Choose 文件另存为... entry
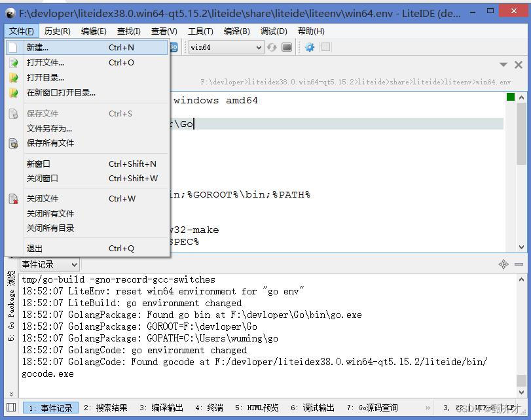Screen dimensions: 531x420 (x=86, y=129)
